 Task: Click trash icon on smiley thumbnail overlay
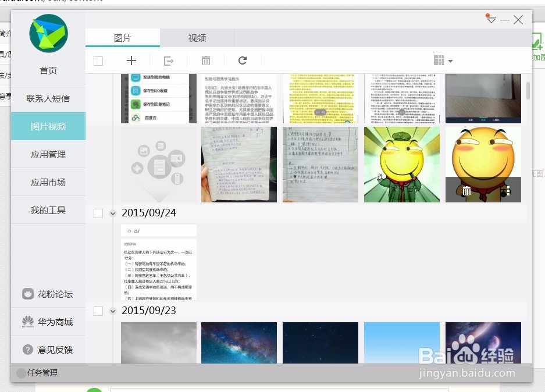(466, 191)
